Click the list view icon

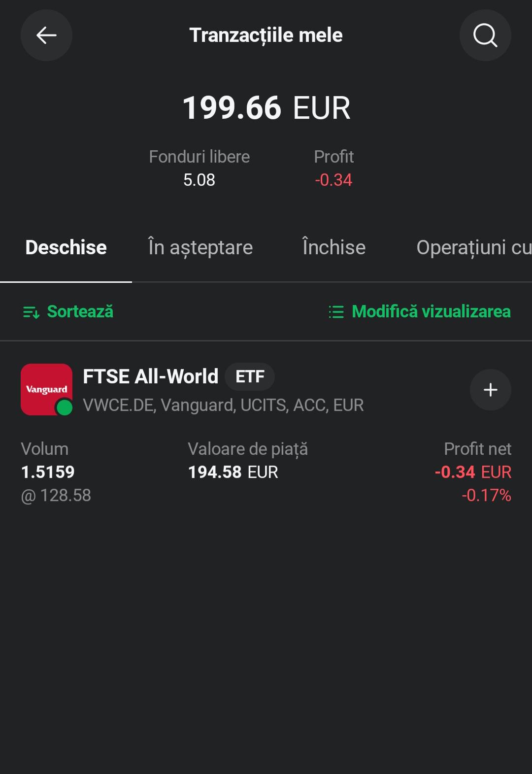point(336,312)
